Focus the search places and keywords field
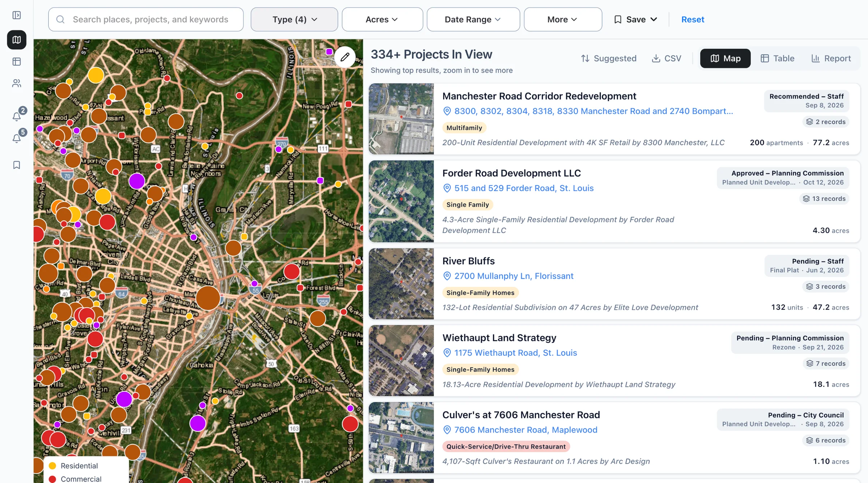868x483 pixels. (146, 20)
